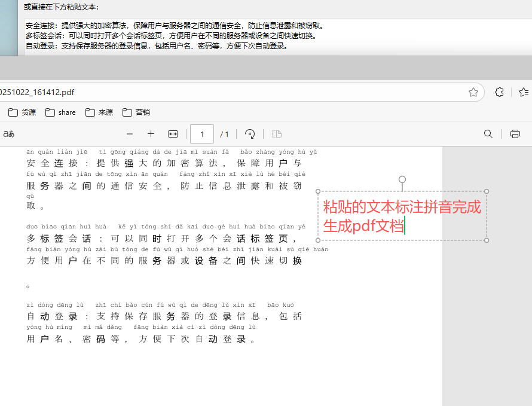Click the page number input box

201,134
